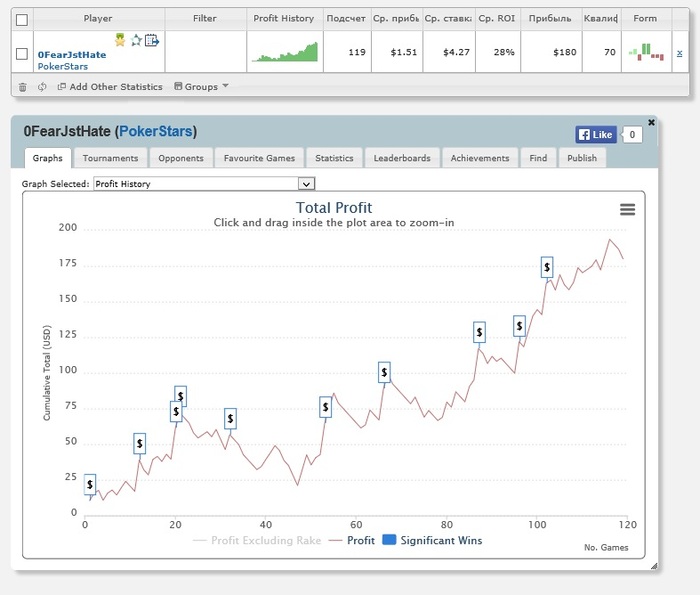Image resolution: width=700 pixels, height=595 pixels.
Task: Sort by the Прибыль column header
Action: 550,19
